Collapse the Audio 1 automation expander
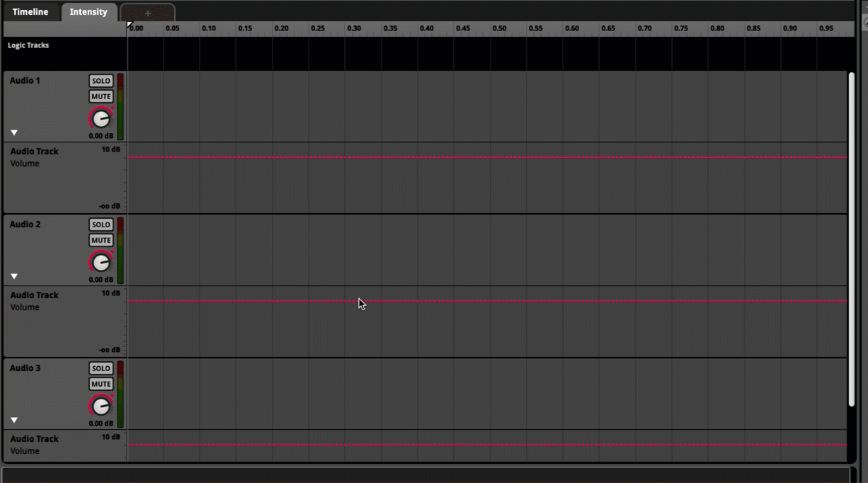 pos(14,132)
